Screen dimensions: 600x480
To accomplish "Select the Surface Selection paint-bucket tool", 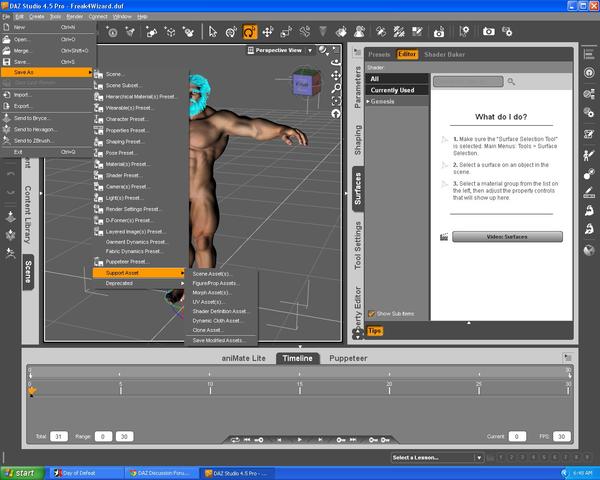I will (341, 32).
